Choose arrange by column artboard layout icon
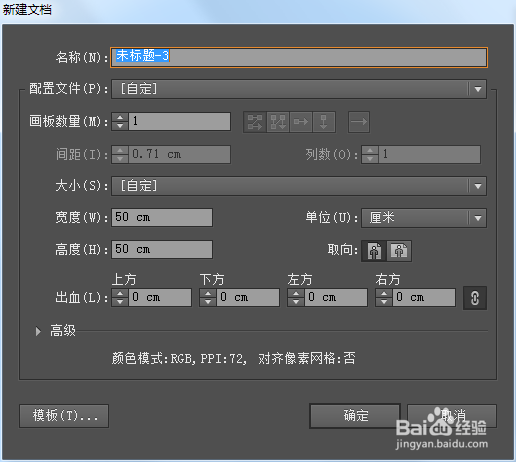Screen dimensions: 516x462 point(324,122)
